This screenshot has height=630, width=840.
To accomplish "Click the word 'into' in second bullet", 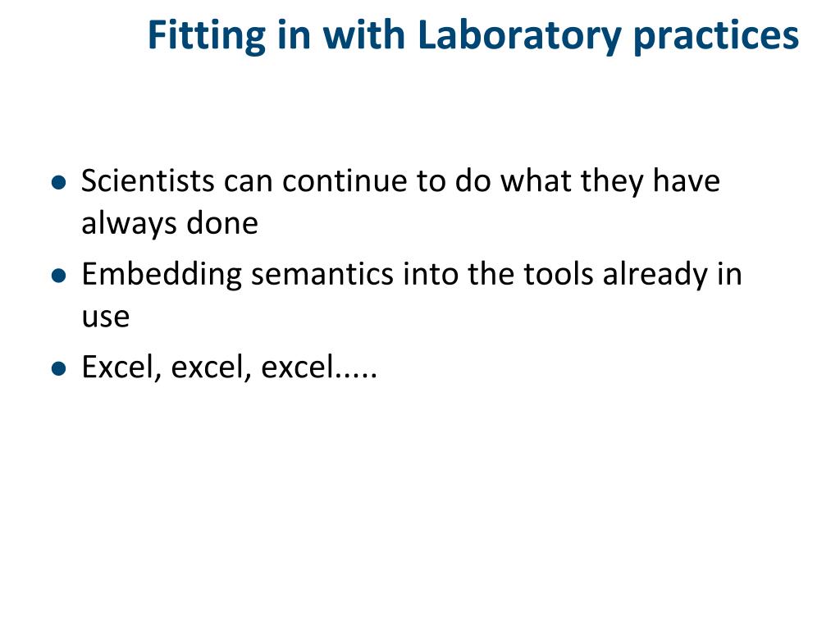I will [431, 274].
